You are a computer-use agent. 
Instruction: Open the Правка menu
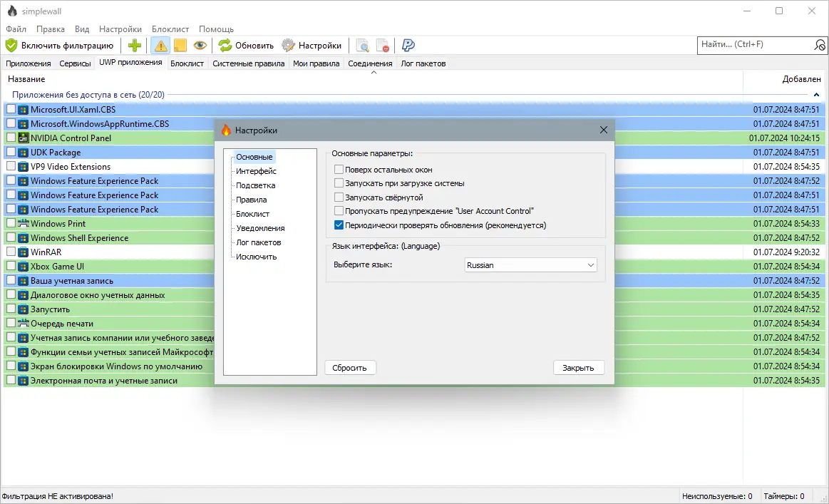coord(50,29)
